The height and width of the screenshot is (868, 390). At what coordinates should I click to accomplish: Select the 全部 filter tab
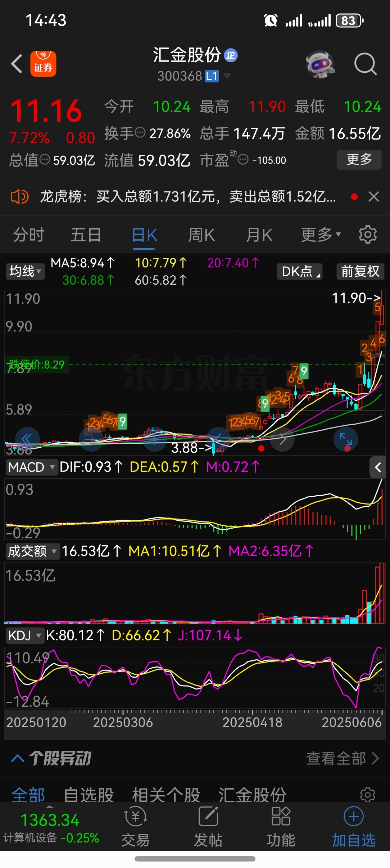click(28, 795)
